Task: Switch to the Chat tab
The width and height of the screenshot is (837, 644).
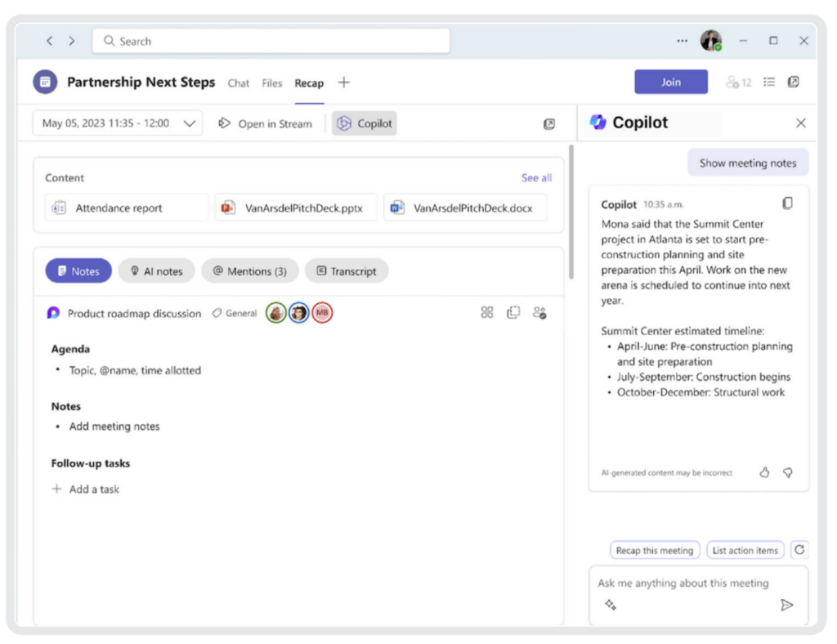Action: coord(238,83)
